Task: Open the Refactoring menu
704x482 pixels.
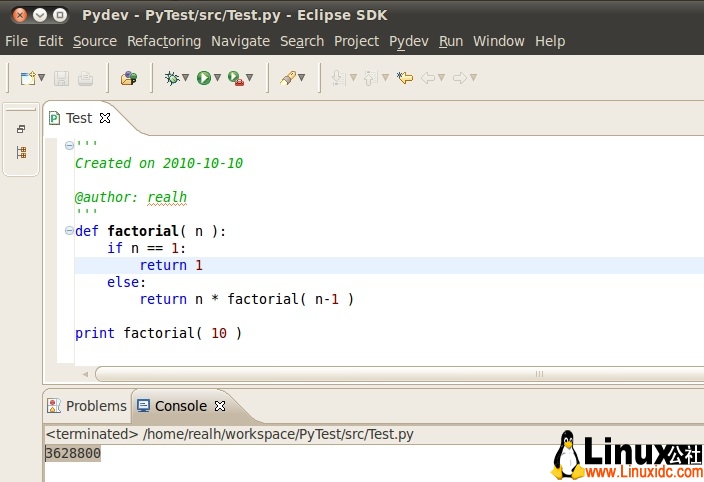Action: tap(164, 41)
